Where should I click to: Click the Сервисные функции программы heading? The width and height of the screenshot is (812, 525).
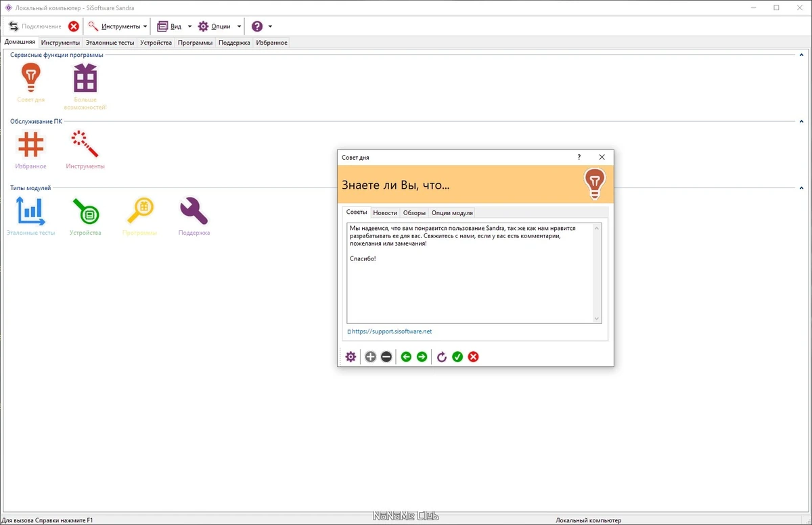point(57,55)
